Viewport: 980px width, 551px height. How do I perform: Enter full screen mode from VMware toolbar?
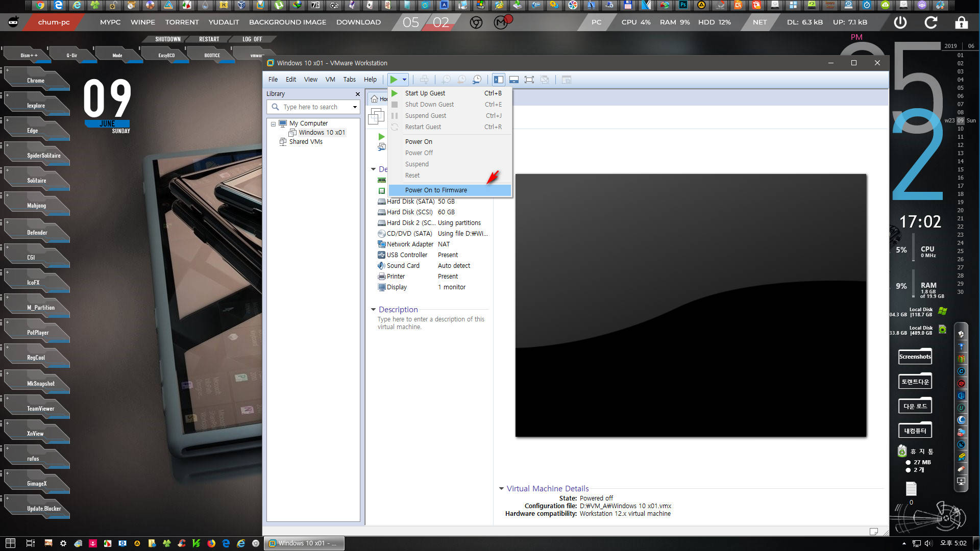tap(529, 80)
